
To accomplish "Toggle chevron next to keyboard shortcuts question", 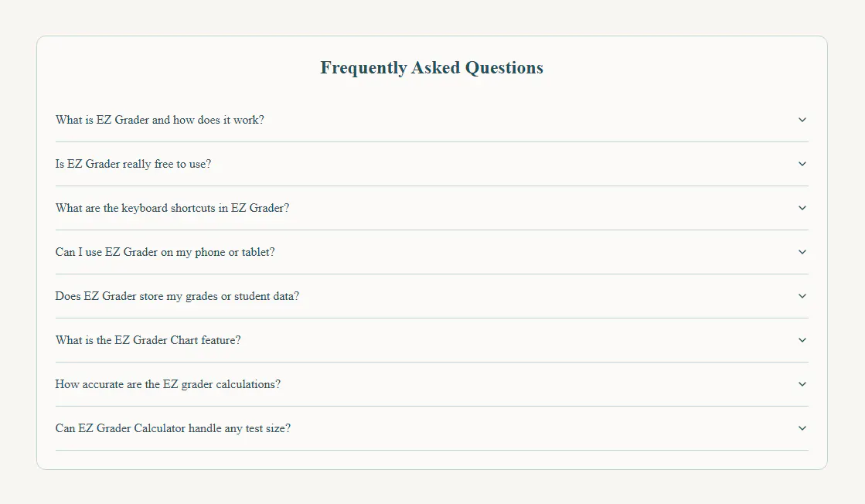I will tap(802, 208).
